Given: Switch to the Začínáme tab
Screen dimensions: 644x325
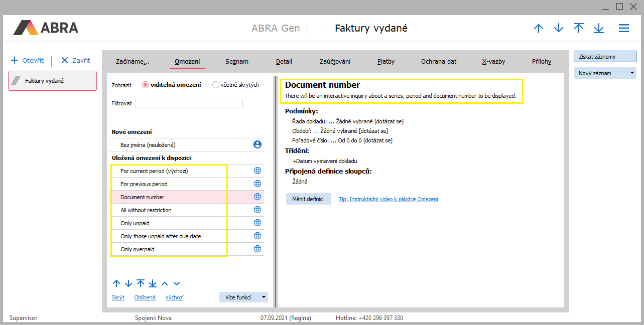Looking at the screenshot, I should pyautogui.click(x=133, y=61).
